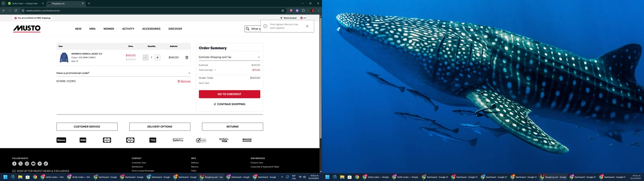644x181 pixels.
Task: Open the Store locator link
Action: [x=289, y=18]
